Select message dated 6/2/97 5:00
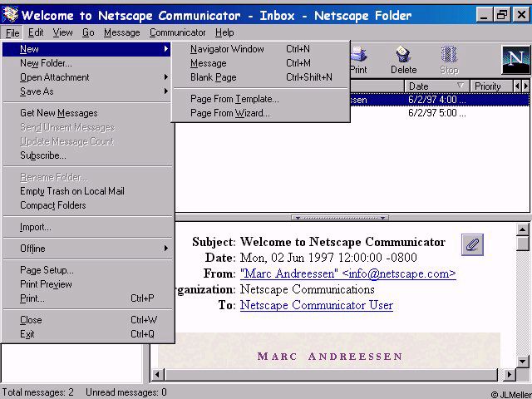This screenshot has width=532, height=399. pyautogui.click(x=437, y=113)
